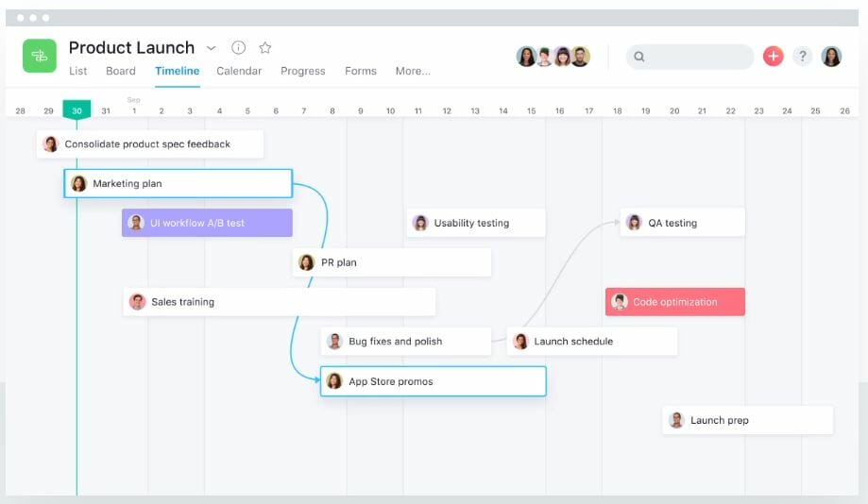This screenshot has width=868, height=504.
Task: Click assignee avatar on Launch schedule
Action: [521, 342]
